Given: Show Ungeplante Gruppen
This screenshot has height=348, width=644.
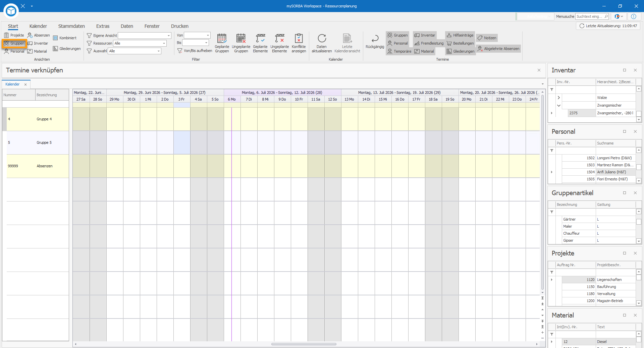Looking at the screenshot, I should click(x=241, y=43).
